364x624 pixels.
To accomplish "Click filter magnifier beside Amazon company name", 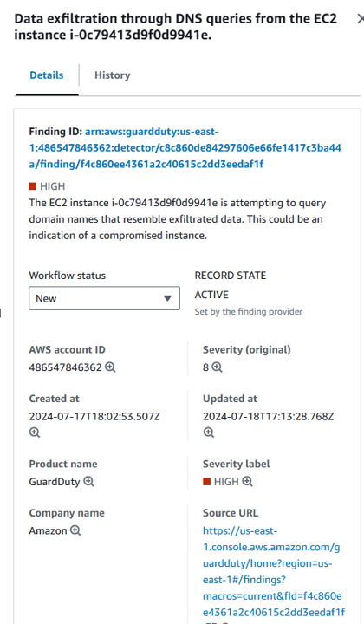I will [75, 530].
